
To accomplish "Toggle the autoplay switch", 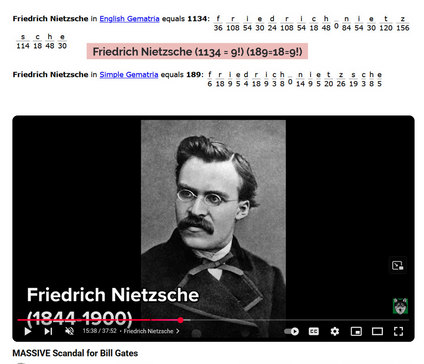I will click(291, 331).
